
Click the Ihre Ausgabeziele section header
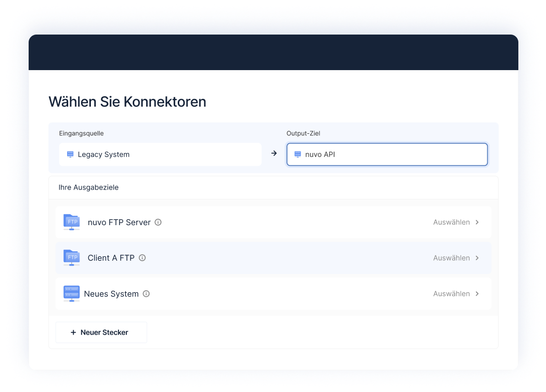(x=88, y=187)
